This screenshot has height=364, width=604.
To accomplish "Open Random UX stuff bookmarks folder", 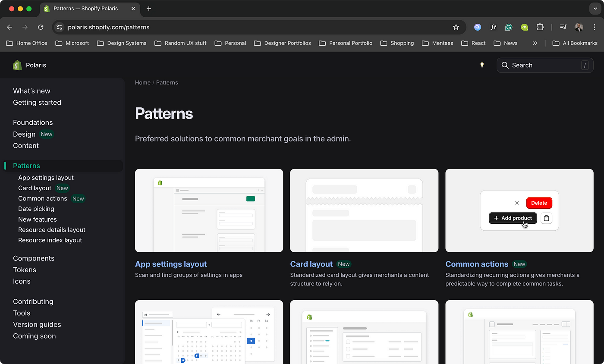I will click(180, 43).
